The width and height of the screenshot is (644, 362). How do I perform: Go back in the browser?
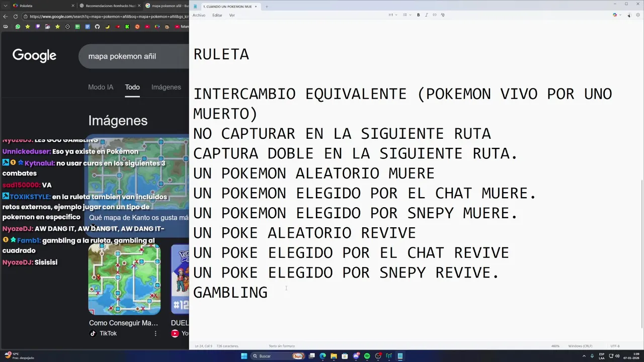[6, 17]
